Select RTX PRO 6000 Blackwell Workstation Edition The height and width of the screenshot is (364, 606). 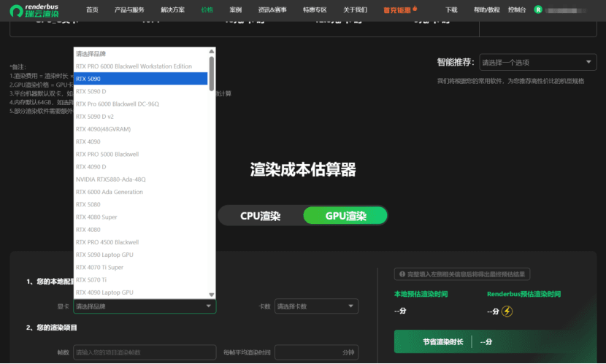141,66
